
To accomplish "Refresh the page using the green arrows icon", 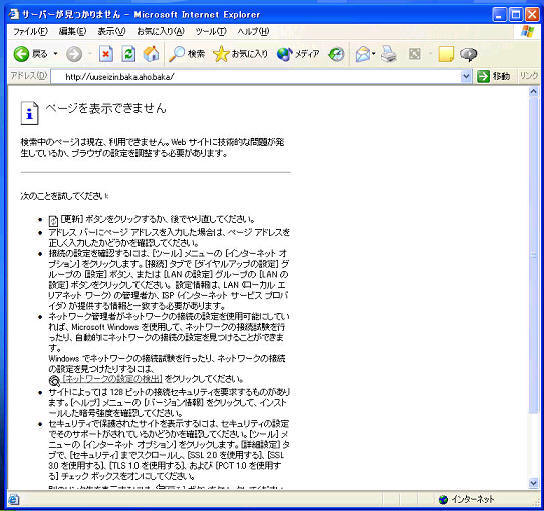I will coord(128,54).
